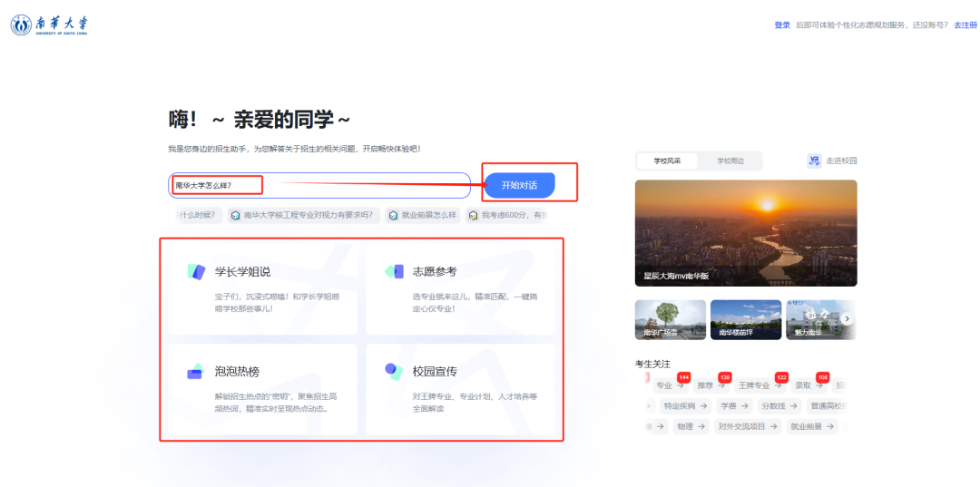Click the 物理 topic tag

pyautogui.click(x=691, y=426)
